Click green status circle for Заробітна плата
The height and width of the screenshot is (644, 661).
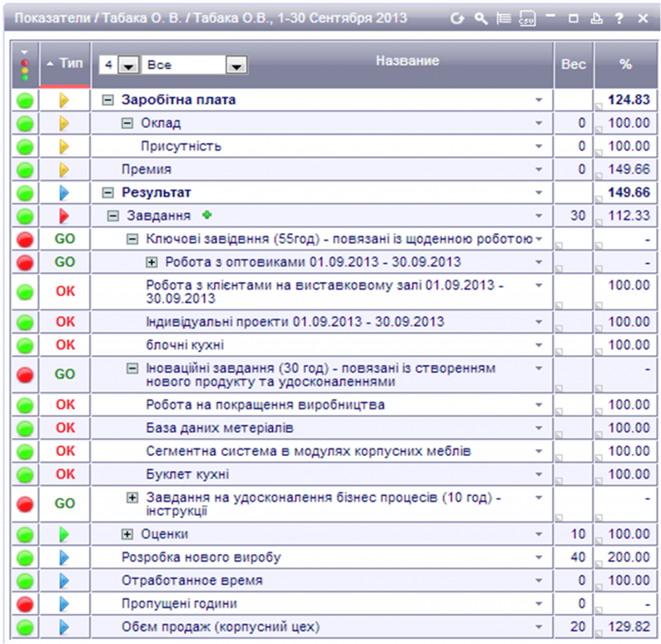pos(25,100)
